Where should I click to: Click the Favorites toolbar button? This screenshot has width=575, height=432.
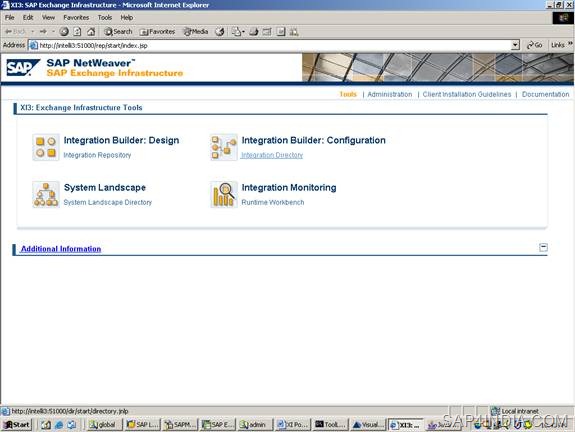pyautogui.click(x=157, y=32)
